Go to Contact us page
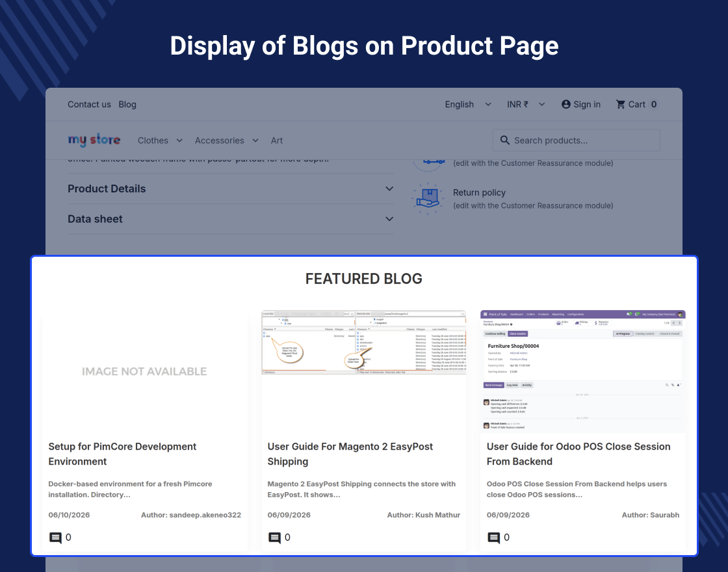 coord(89,105)
